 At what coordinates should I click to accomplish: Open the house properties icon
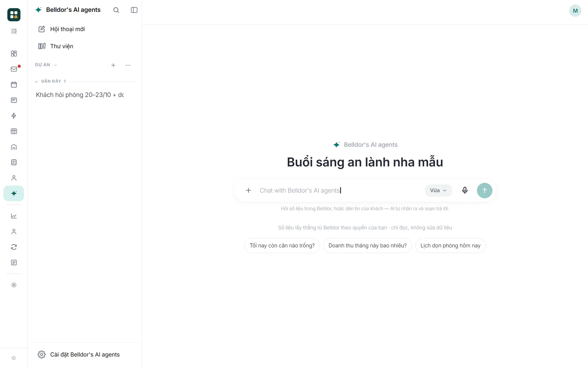(x=14, y=147)
